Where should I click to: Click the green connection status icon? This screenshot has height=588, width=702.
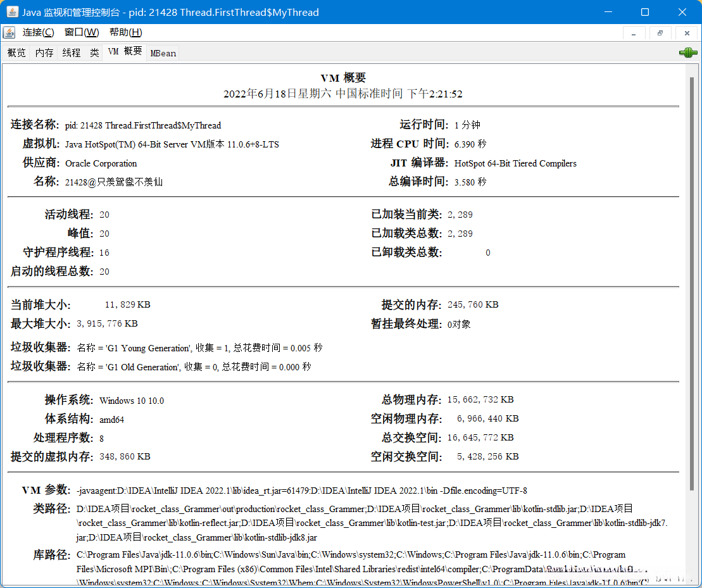688,53
